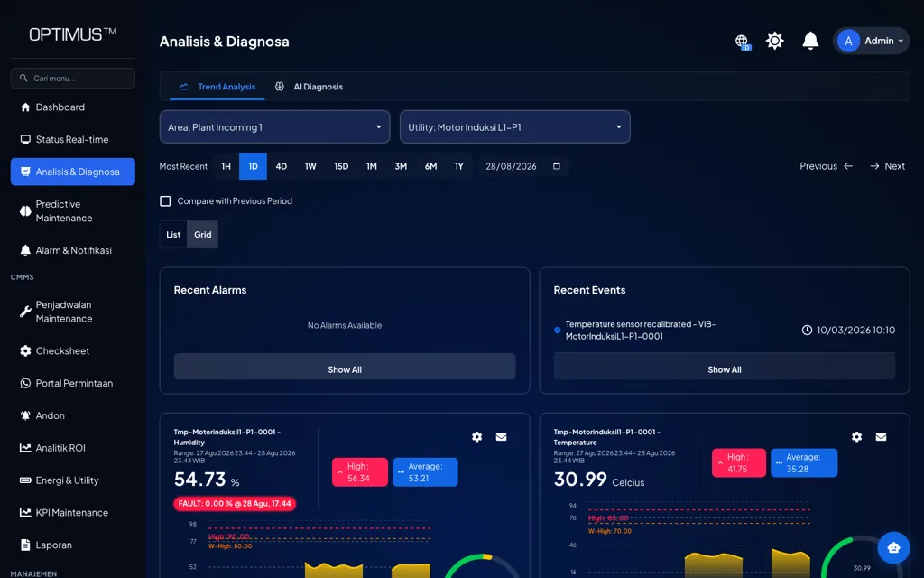Screen dimensions: 924x578
Task: Click the 30.99 Celcius temperature value
Action: 599,480
